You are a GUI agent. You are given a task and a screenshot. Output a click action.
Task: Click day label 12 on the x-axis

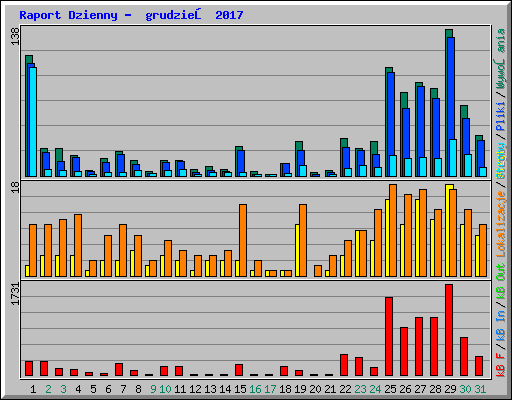click(x=195, y=389)
